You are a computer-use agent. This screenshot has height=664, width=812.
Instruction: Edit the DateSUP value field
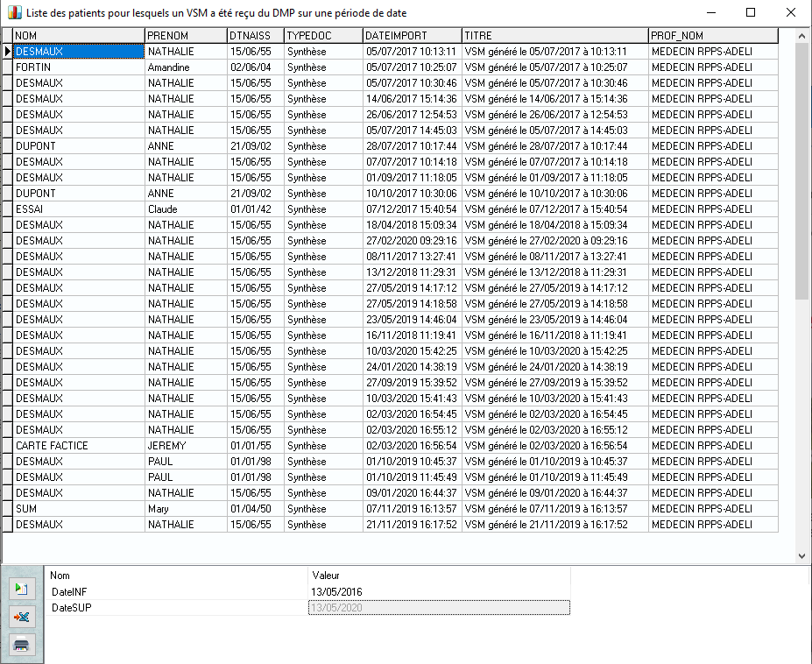click(x=439, y=608)
